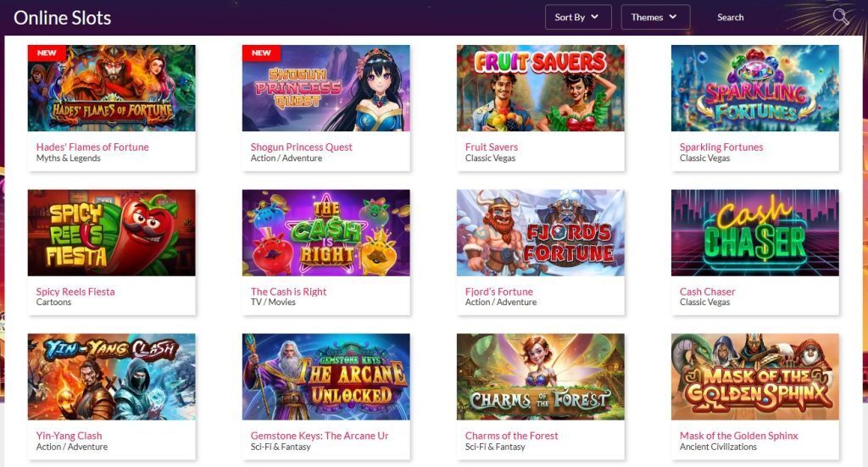Screen dimensions: 868x467
Task: Click the Sparkling Fortunes game image
Action: point(755,88)
